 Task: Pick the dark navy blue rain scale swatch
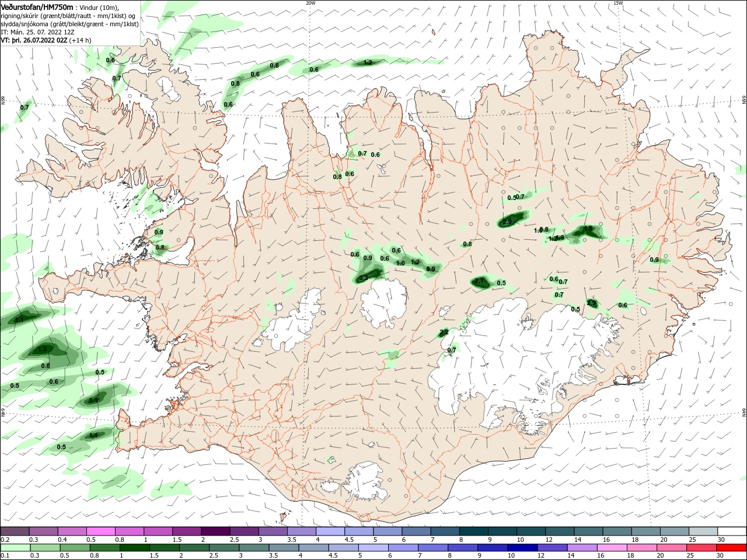521,548
